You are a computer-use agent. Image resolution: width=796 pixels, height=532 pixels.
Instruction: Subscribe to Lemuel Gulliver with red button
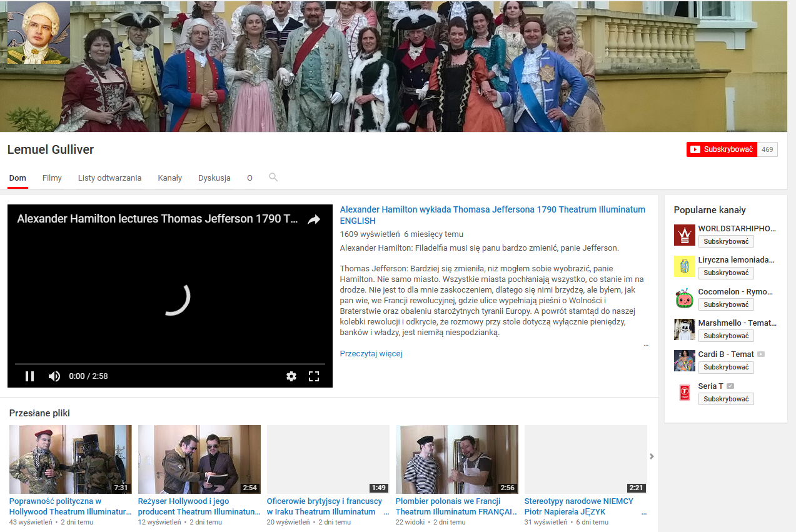(722, 149)
